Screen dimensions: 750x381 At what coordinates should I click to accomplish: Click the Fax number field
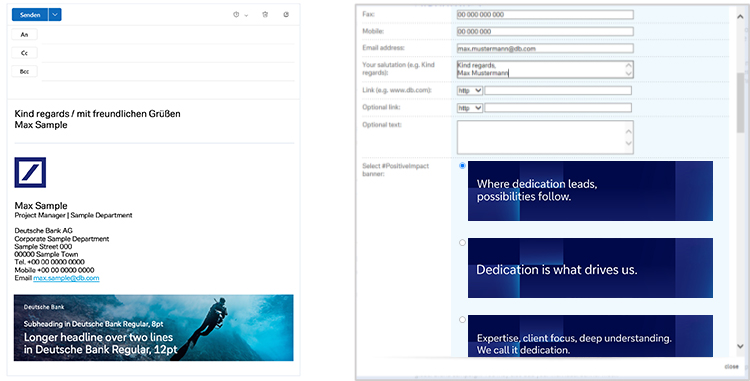click(x=545, y=15)
